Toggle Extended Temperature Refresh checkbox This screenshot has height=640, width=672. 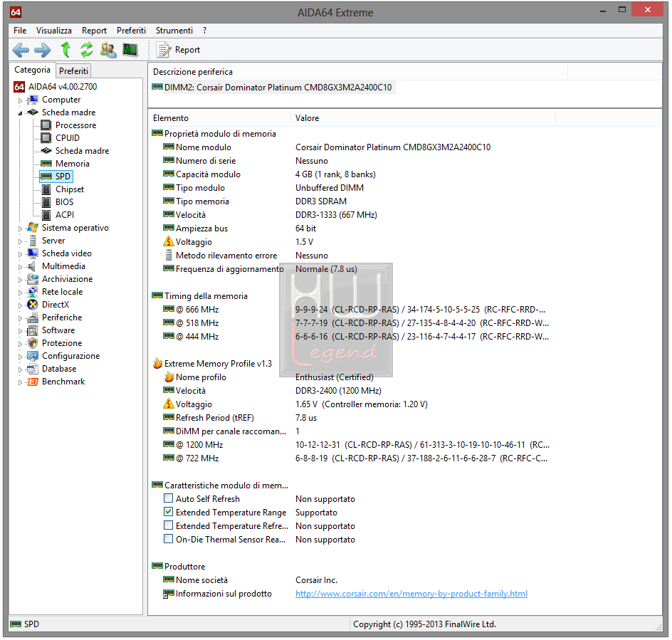coord(169,525)
